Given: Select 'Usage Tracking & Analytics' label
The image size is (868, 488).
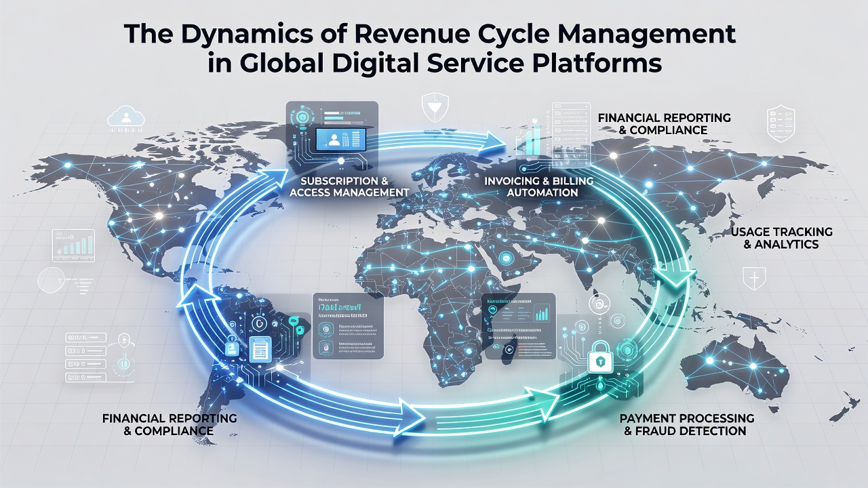Looking at the screenshot, I should [x=781, y=238].
